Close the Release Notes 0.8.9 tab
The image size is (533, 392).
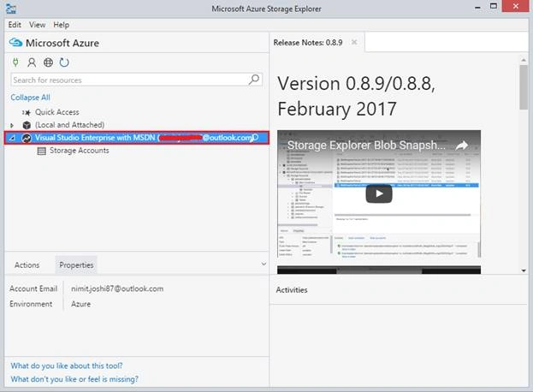pos(354,42)
